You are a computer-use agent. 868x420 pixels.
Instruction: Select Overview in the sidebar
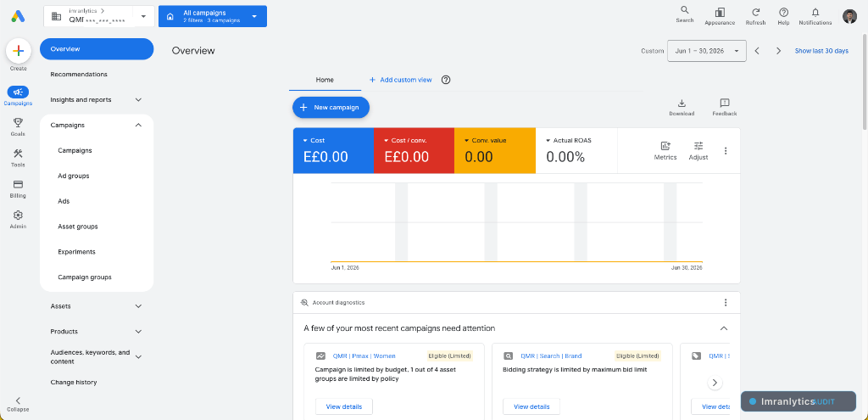point(97,48)
